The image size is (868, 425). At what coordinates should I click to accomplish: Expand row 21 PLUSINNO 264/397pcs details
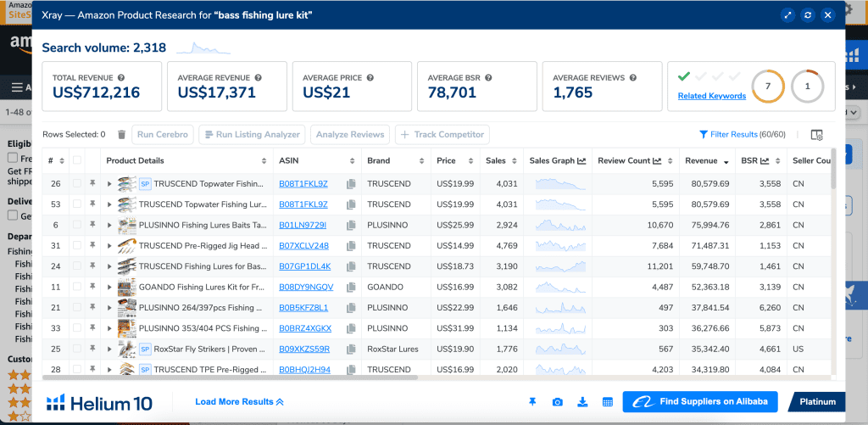click(109, 308)
